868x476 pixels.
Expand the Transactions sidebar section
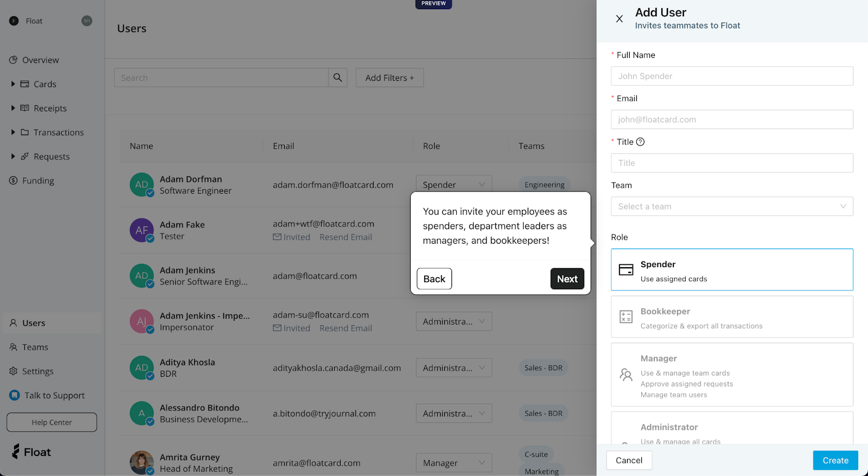[x=13, y=132]
